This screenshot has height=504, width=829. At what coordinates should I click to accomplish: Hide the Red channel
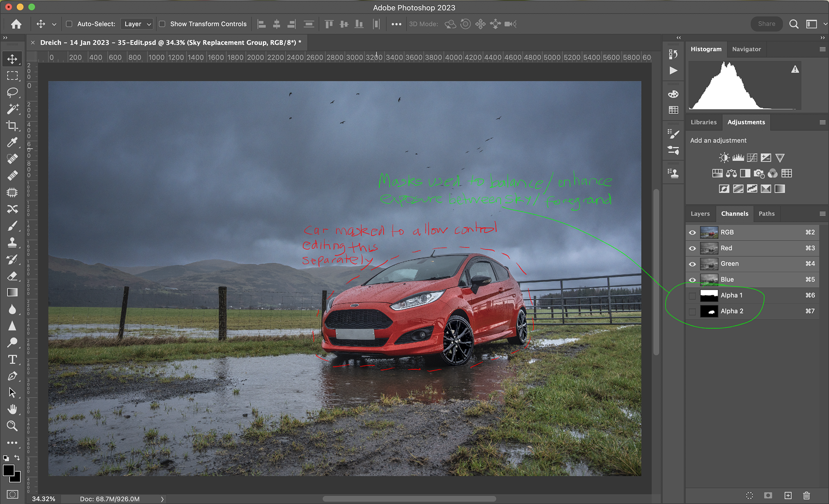[692, 249]
